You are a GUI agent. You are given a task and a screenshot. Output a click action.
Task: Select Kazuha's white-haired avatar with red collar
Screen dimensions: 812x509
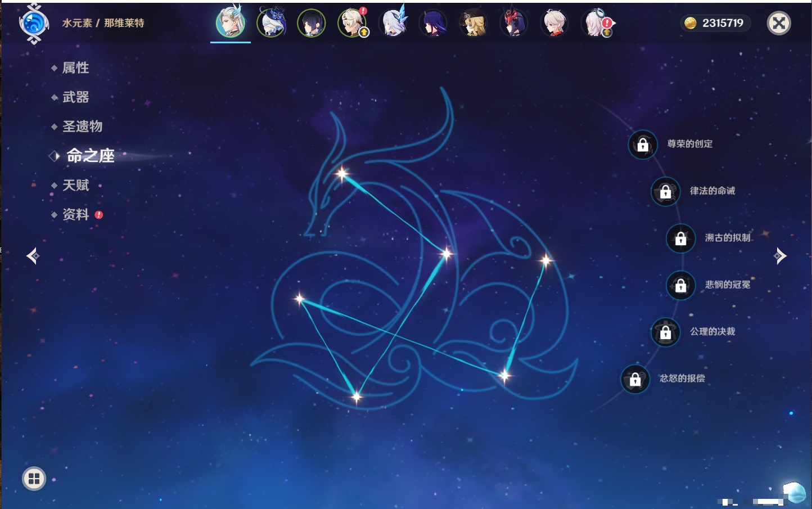[554, 23]
